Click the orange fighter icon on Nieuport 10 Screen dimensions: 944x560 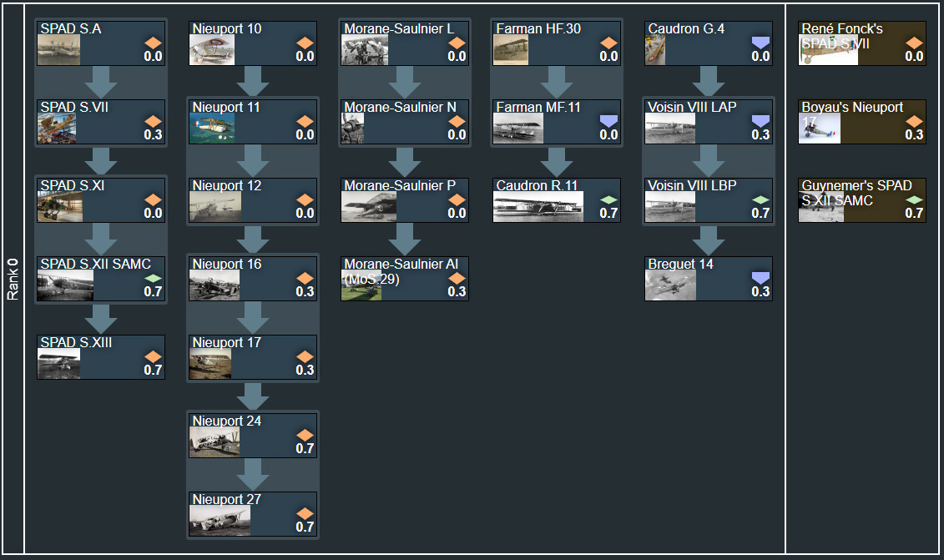tap(305, 43)
